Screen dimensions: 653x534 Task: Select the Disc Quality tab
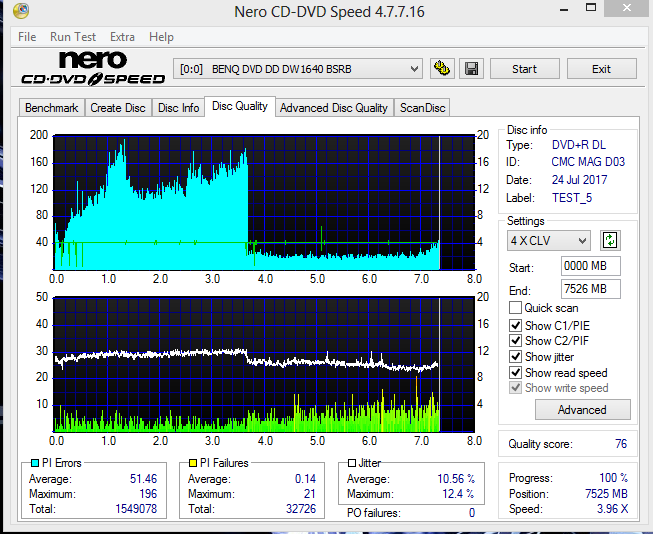(x=240, y=106)
